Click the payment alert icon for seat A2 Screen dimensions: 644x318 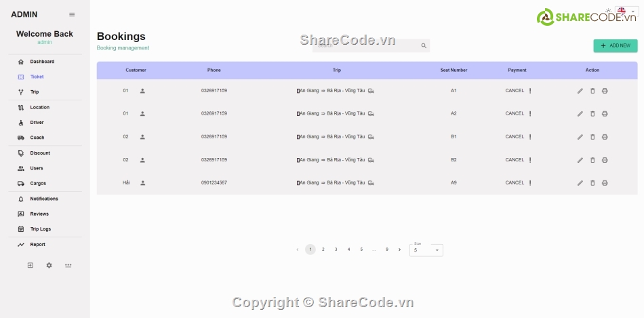click(530, 114)
